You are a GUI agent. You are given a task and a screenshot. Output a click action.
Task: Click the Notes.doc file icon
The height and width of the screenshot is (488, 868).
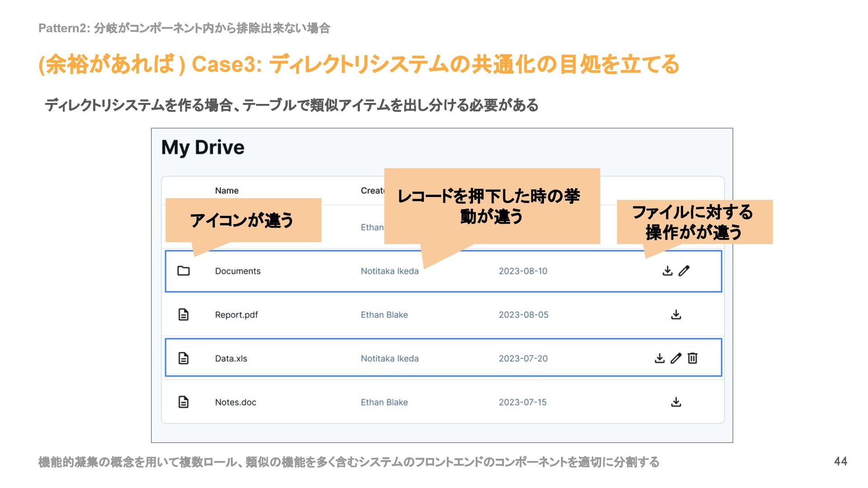tap(183, 402)
